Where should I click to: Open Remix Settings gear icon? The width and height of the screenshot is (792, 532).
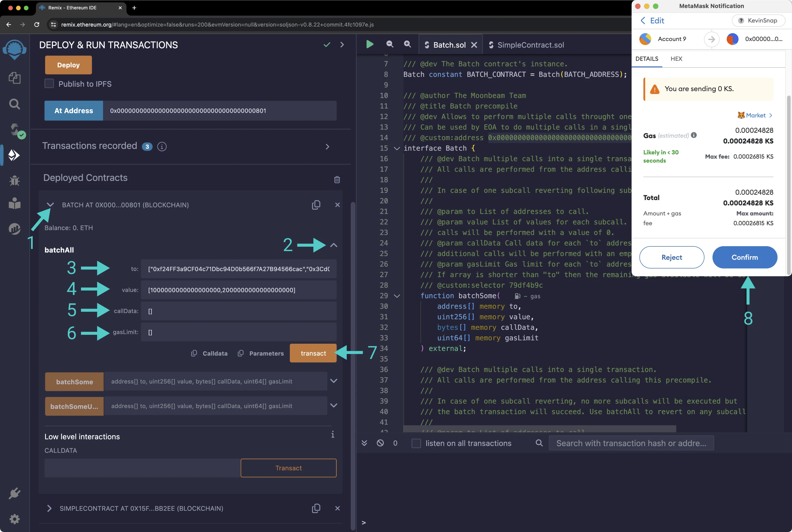(x=15, y=519)
